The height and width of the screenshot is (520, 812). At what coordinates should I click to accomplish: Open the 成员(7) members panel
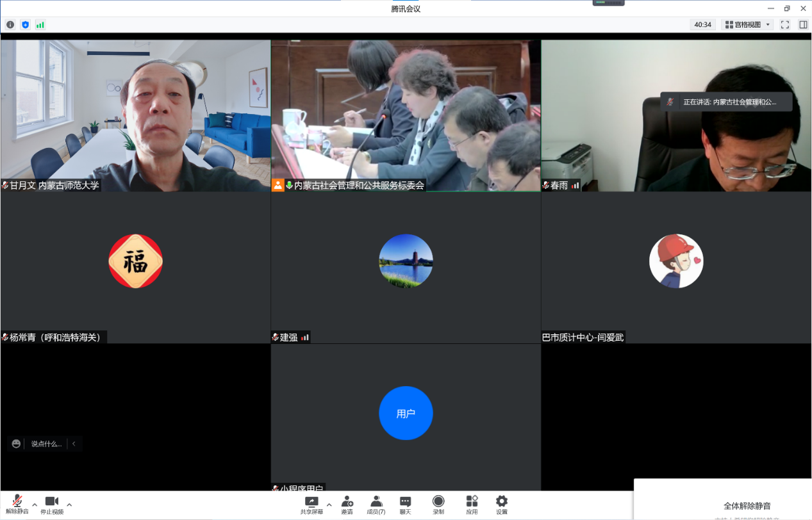point(376,504)
